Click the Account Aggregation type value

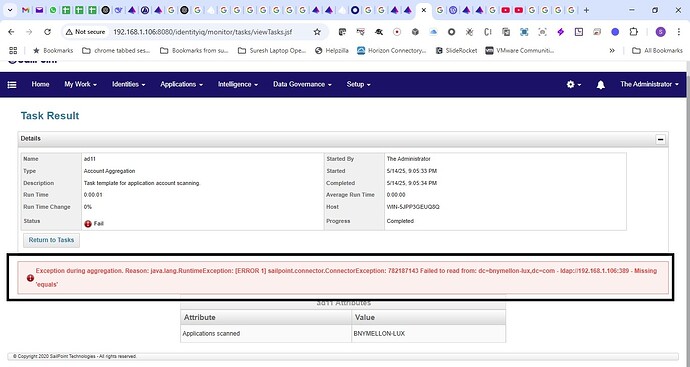110,171
